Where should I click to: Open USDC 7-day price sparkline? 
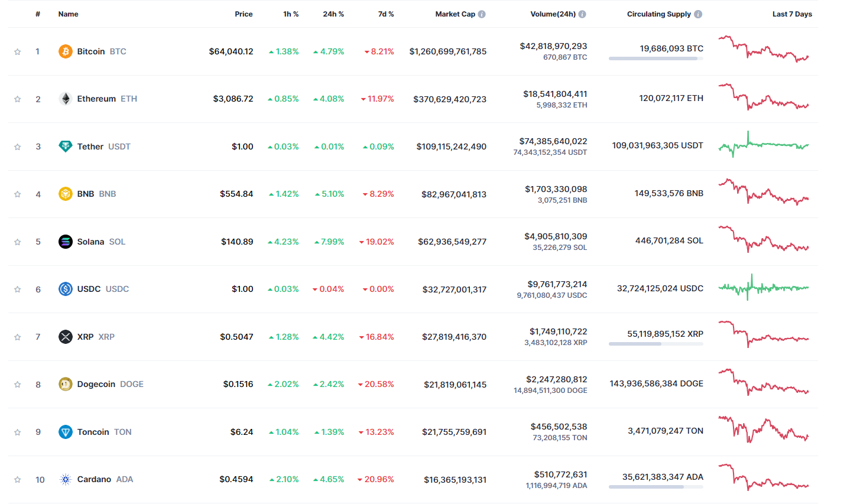tap(764, 288)
